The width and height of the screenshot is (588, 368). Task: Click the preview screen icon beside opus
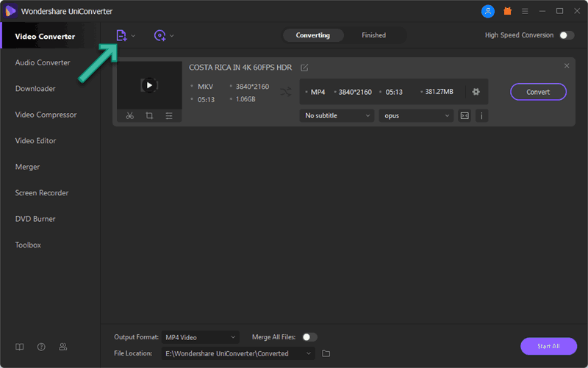pos(465,116)
